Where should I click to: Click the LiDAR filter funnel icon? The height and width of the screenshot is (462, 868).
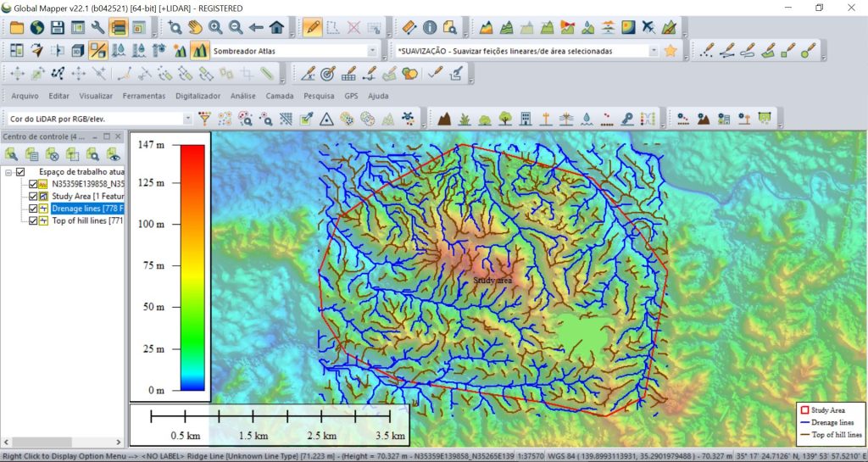coord(205,118)
